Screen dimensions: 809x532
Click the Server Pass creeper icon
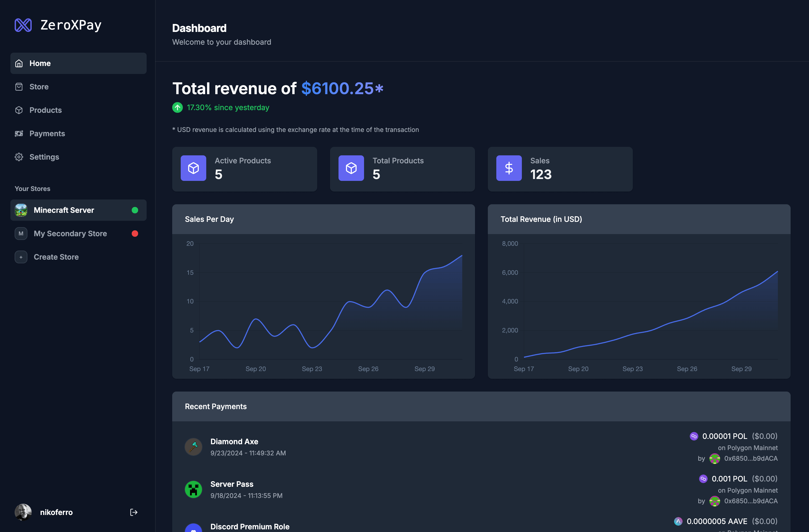(193, 489)
